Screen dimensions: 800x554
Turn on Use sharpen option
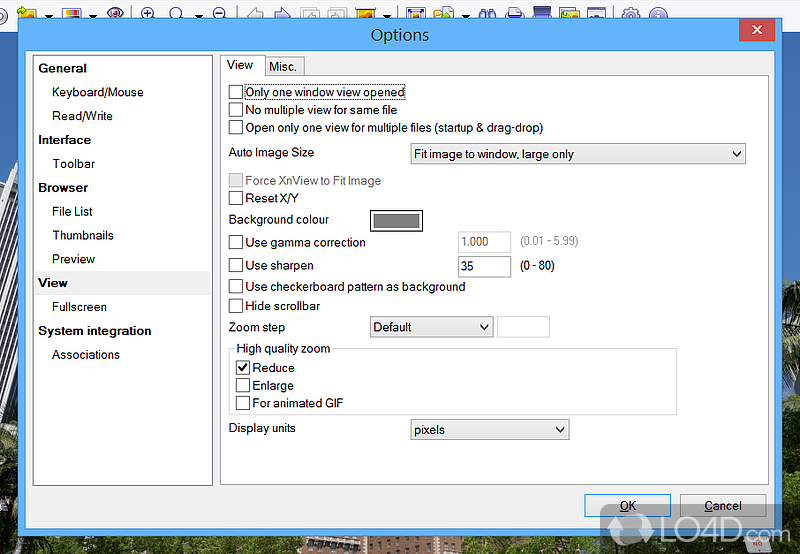235,265
